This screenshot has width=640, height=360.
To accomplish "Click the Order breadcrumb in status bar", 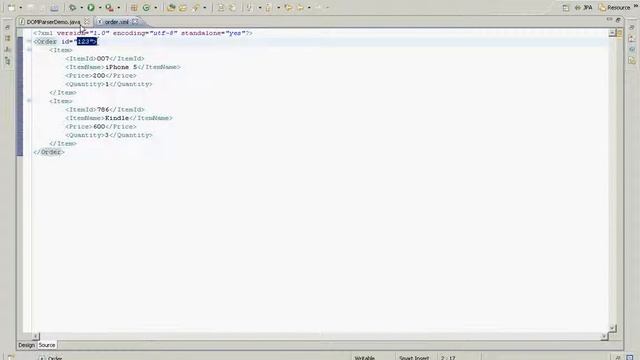I will (x=55, y=358).
